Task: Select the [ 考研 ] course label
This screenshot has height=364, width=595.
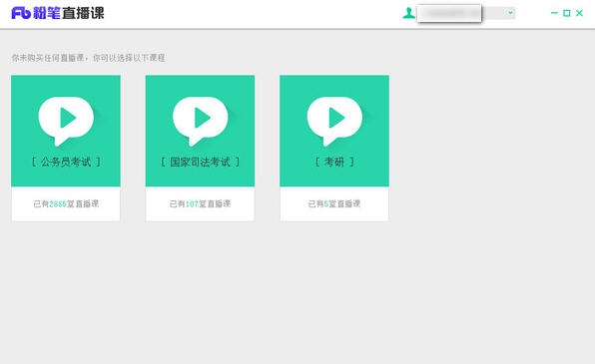Action: [x=334, y=162]
